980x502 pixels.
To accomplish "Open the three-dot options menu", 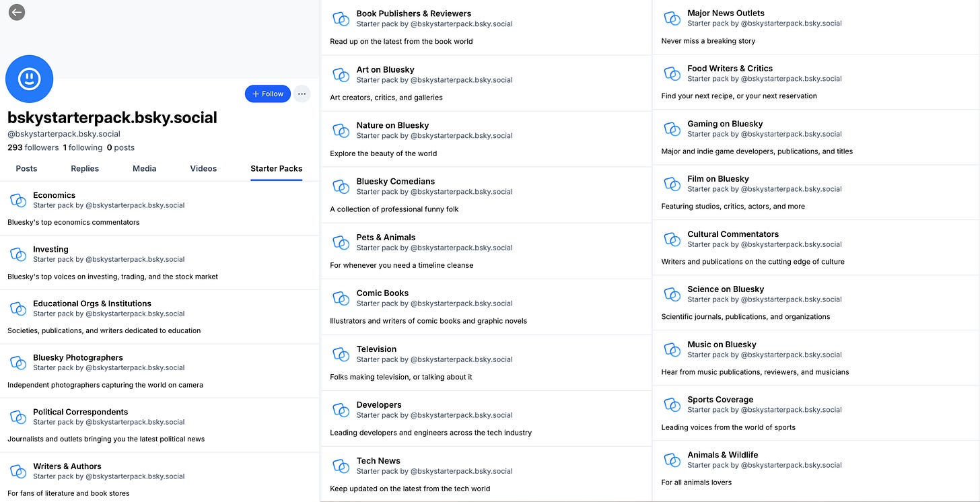I will click(x=302, y=94).
